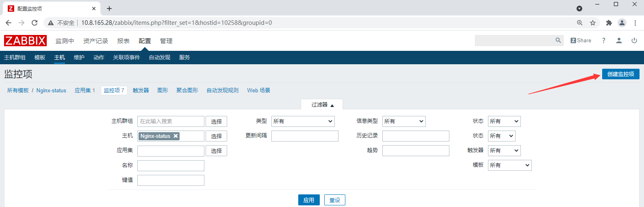The height and width of the screenshot is (207, 644).
Task: Open a new browser tab
Action: [109, 9]
